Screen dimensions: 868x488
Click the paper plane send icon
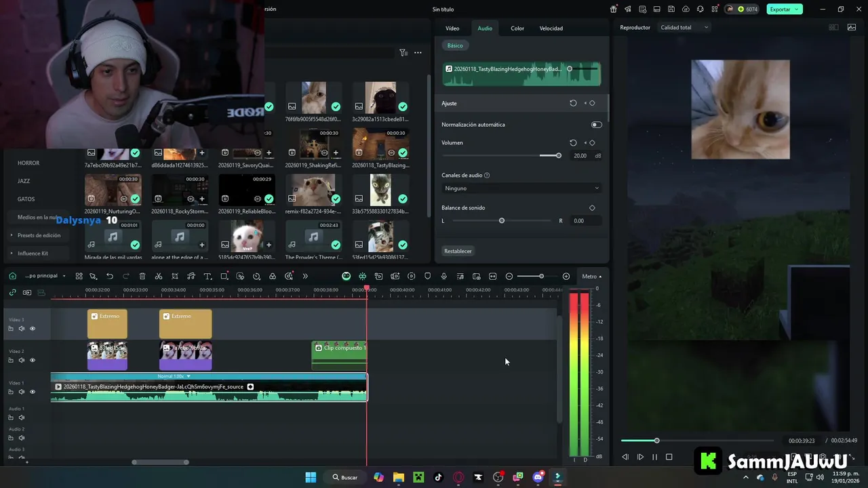628,9
